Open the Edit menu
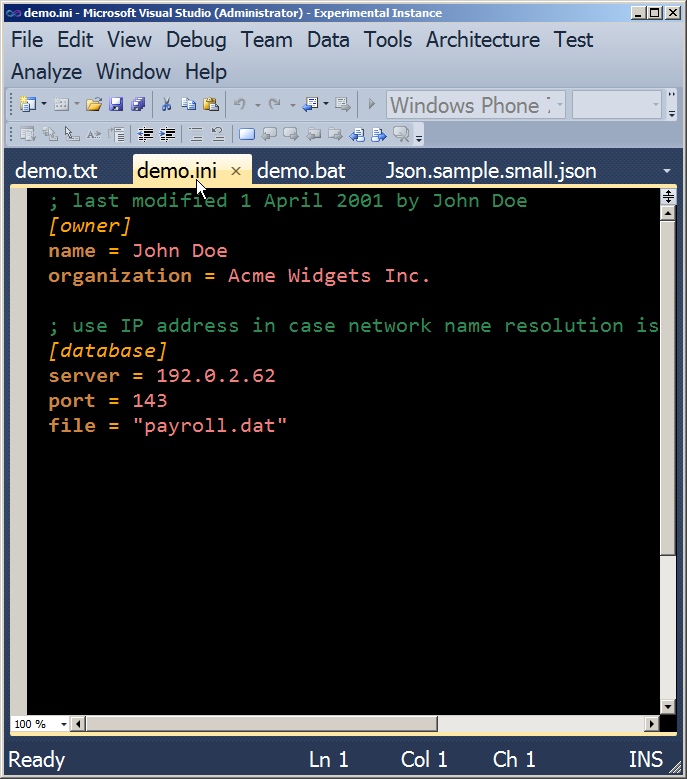The height and width of the screenshot is (779, 687). (x=75, y=40)
